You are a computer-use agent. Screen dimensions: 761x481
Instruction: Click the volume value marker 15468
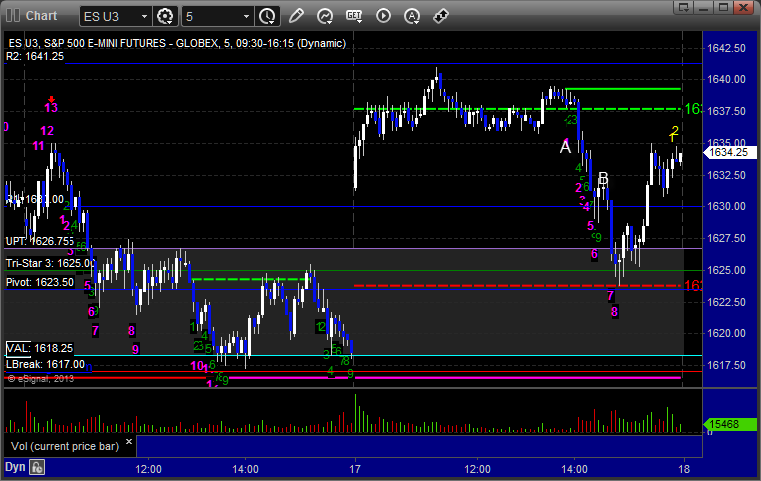coord(729,424)
